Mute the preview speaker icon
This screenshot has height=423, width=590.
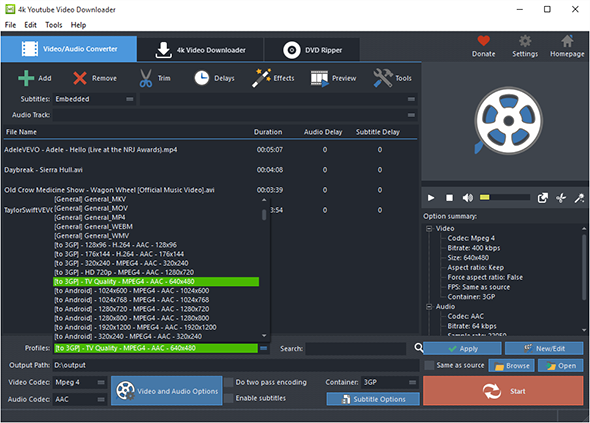coord(468,198)
